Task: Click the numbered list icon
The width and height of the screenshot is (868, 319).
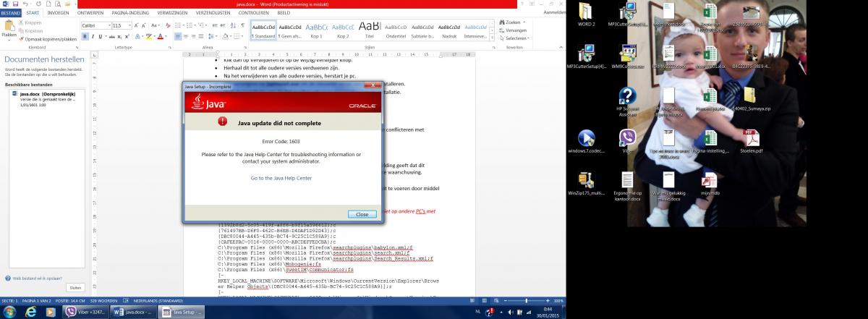Action: click(x=190, y=25)
